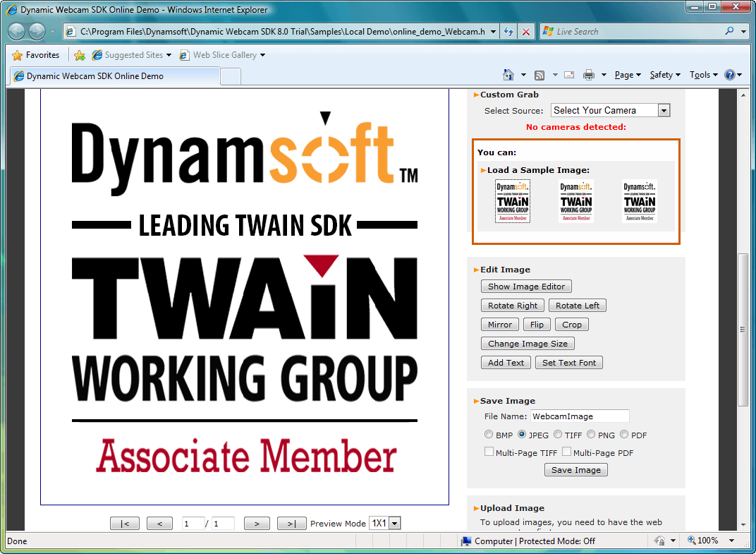
Task: Open Favorites star button
Action: coord(36,55)
